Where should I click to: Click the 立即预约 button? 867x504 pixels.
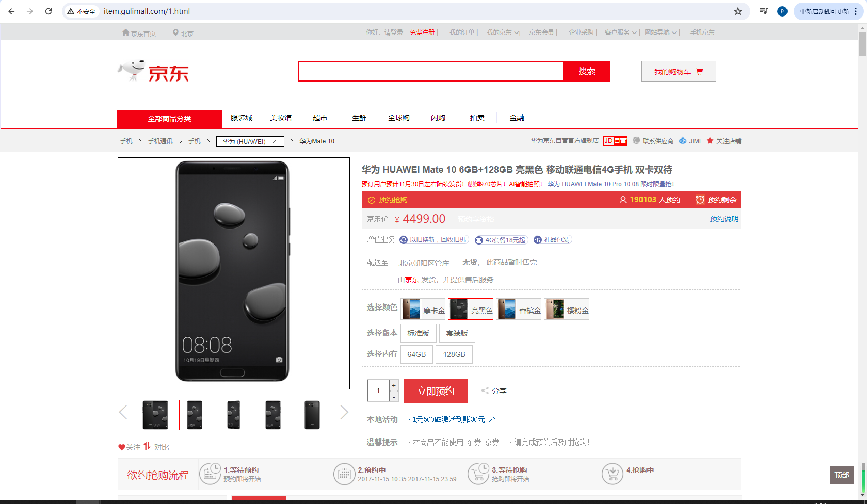tap(436, 391)
